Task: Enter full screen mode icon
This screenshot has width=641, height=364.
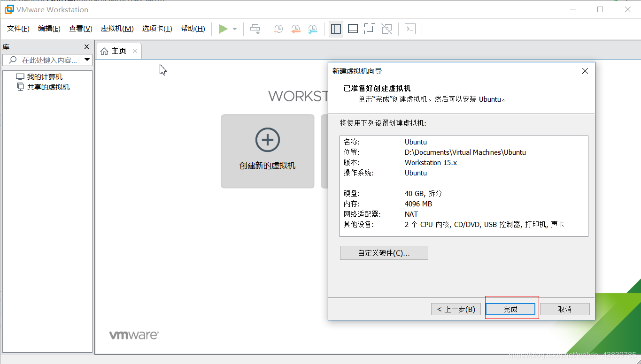Action: pos(370,29)
